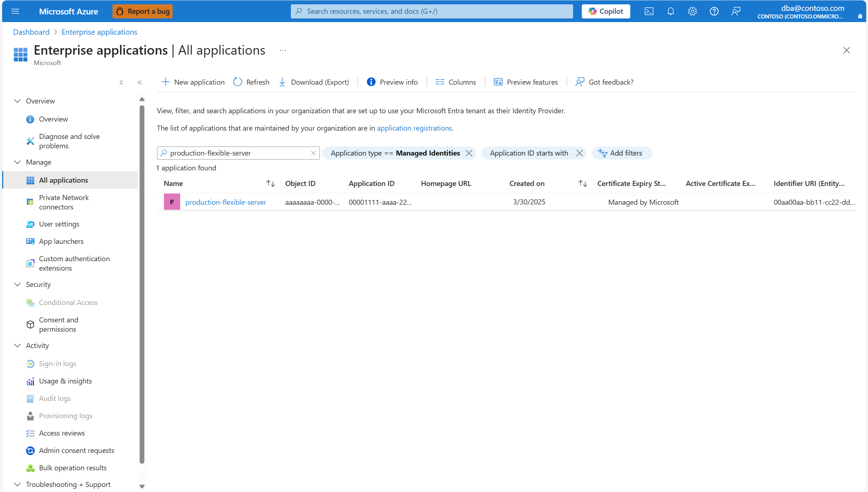Open Preview info

tap(392, 82)
